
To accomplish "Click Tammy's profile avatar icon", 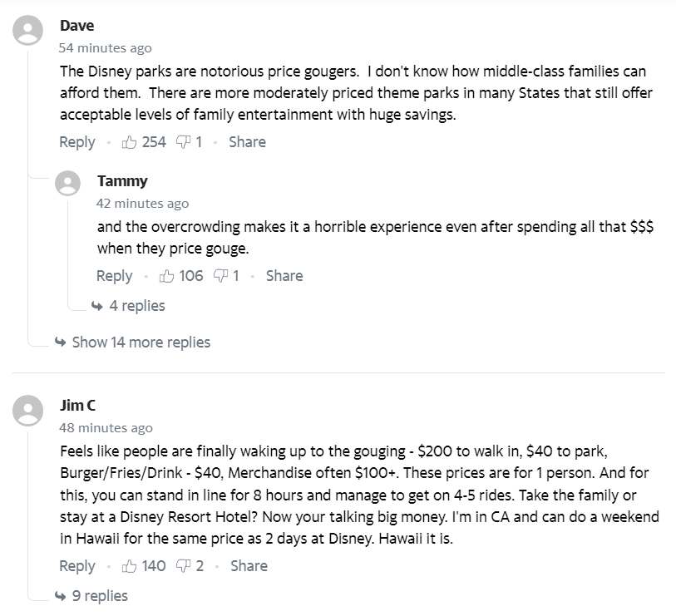I will [x=68, y=184].
